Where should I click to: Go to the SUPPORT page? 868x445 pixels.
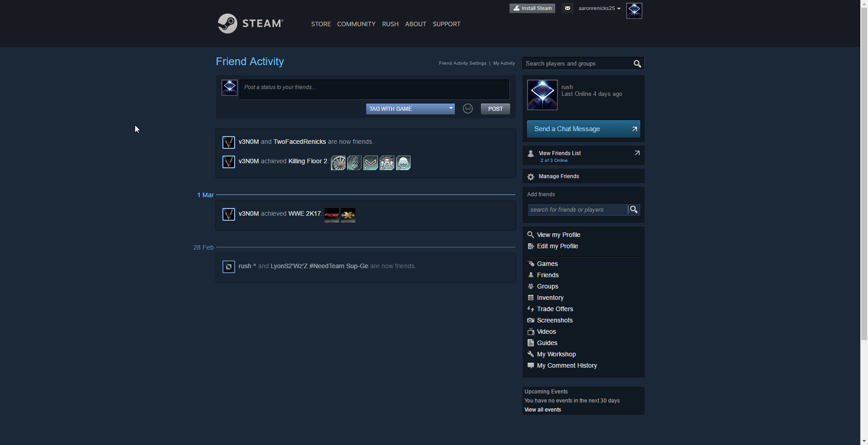coord(446,24)
